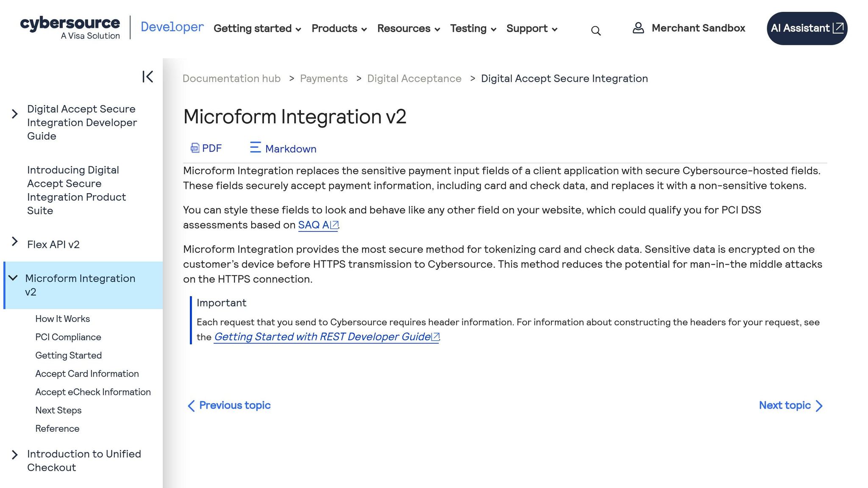Open Next Steps subtopic
Image resolution: width=868 pixels, height=488 pixels.
[x=58, y=410]
